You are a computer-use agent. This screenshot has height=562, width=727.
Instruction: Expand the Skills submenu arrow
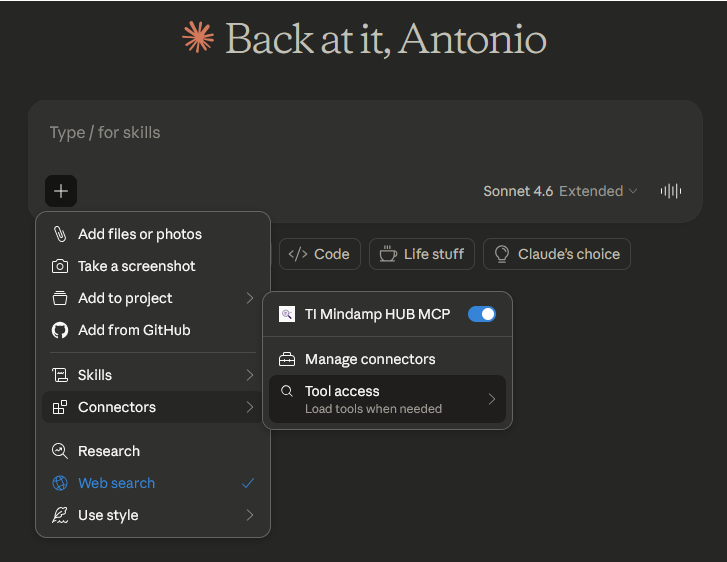pos(249,375)
